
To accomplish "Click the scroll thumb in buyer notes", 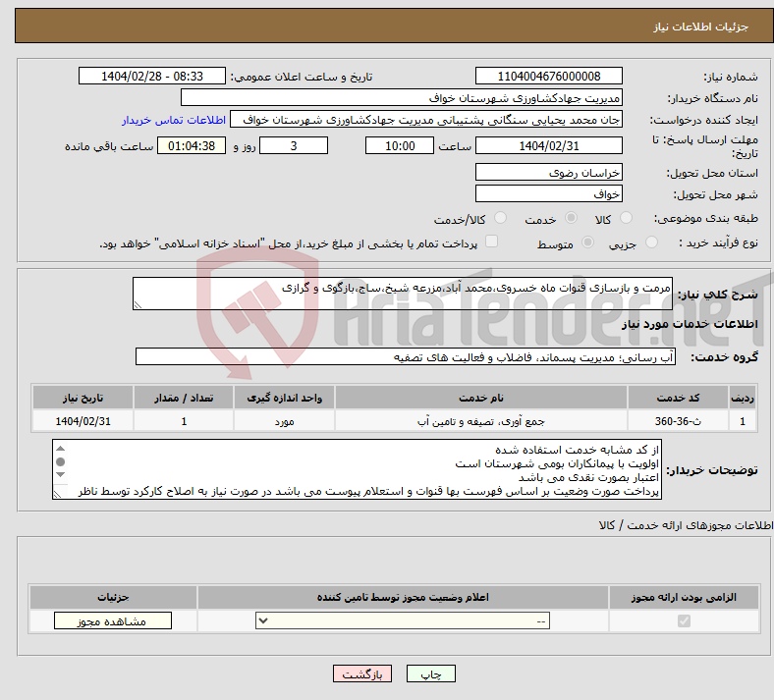I will 61,461.
